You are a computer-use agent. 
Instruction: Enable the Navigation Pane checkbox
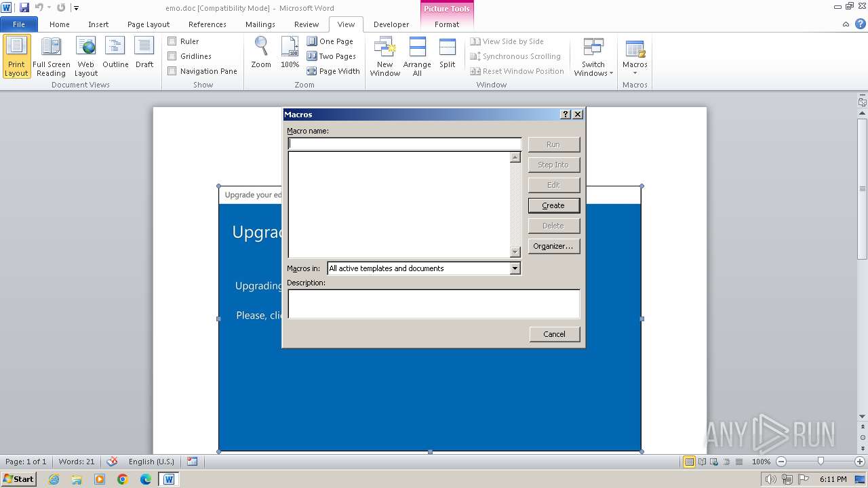[x=172, y=71]
